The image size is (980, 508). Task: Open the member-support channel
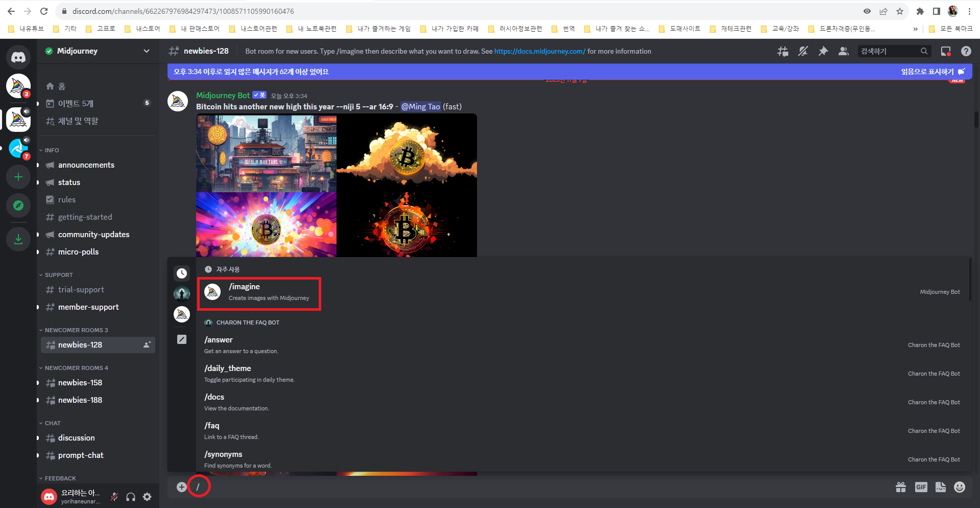click(x=98, y=307)
